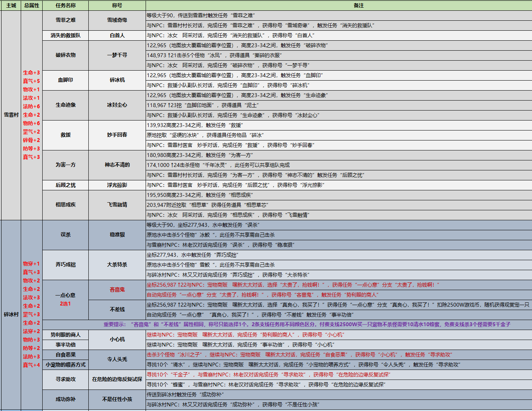
Task: Click the 不差钱 title cell
Action: tap(117, 310)
